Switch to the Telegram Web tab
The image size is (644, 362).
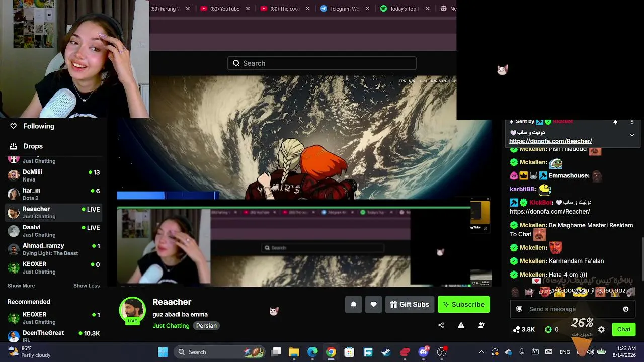(344, 9)
